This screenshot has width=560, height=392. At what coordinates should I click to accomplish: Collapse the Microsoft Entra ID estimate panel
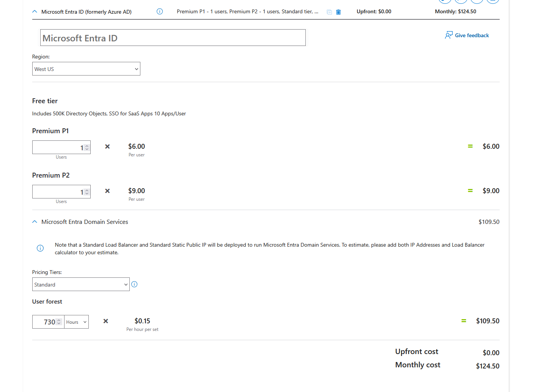click(35, 12)
